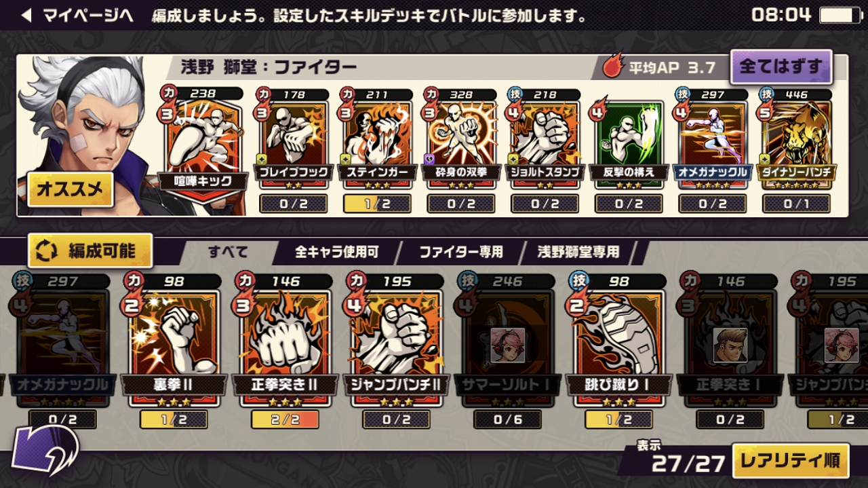Viewport: 868px width, 488px height.
Task: Select the green 反撃の構え card
Action: click(x=629, y=139)
